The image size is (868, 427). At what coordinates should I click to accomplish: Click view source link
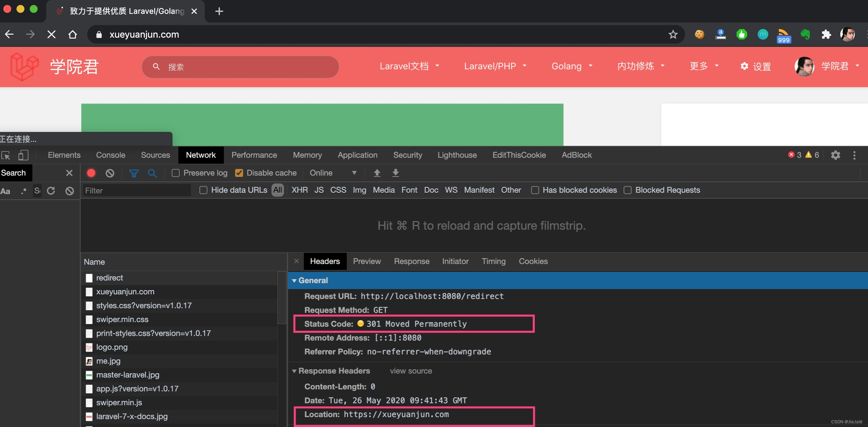[410, 371]
